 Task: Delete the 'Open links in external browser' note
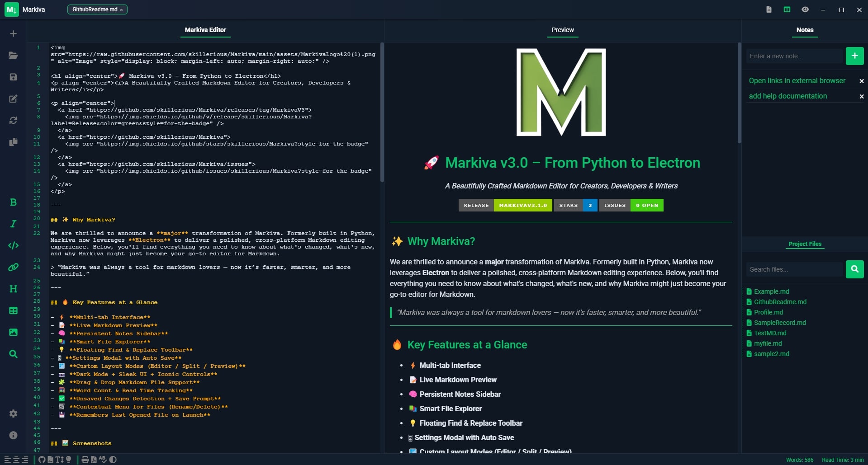[x=861, y=81]
